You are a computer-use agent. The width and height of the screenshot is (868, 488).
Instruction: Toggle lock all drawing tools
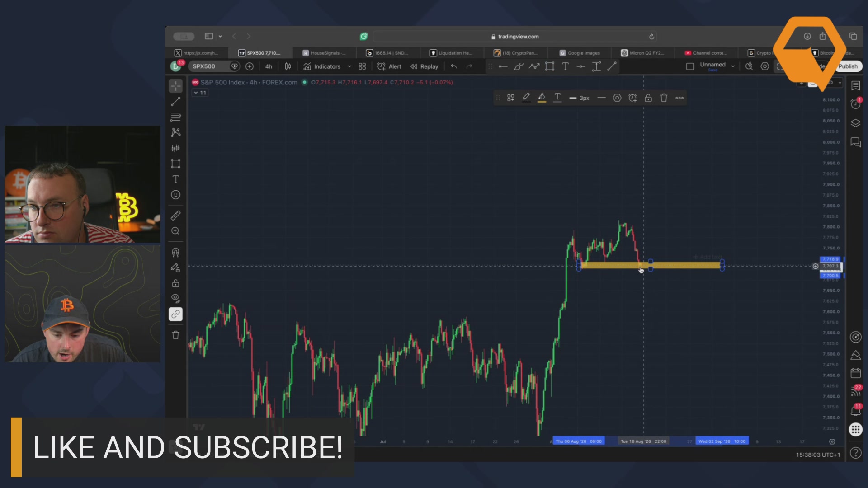175,283
